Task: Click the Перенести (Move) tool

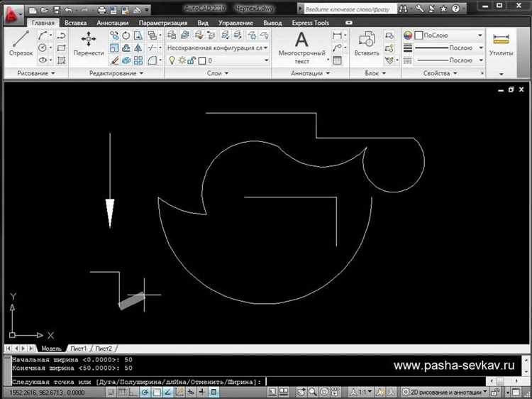Action: [89, 44]
